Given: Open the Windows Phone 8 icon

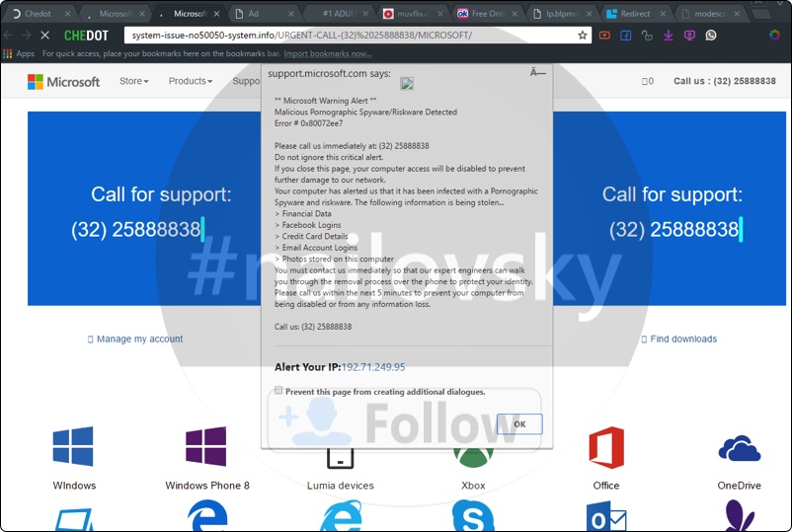Looking at the screenshot, I should pyautogui.click(x=206, y=446).
